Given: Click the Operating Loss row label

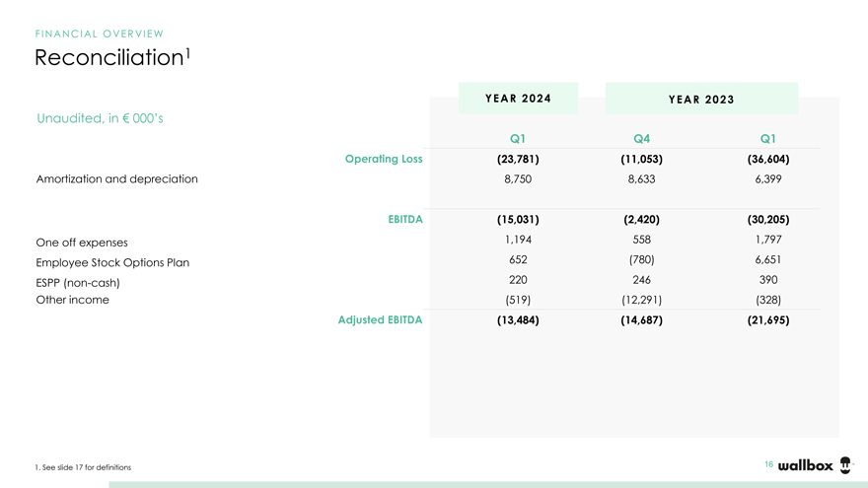Looking at the screenshot, I should (x=384, y=159).
